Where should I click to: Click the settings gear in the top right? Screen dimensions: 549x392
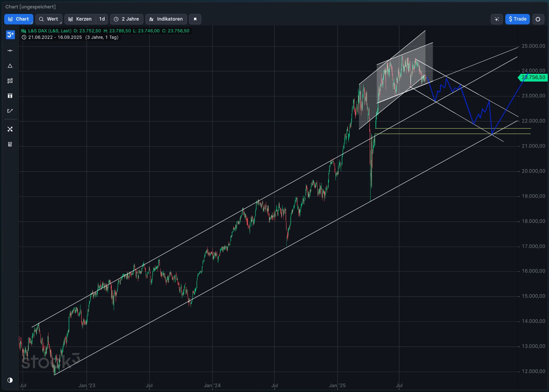coord(538,19)
